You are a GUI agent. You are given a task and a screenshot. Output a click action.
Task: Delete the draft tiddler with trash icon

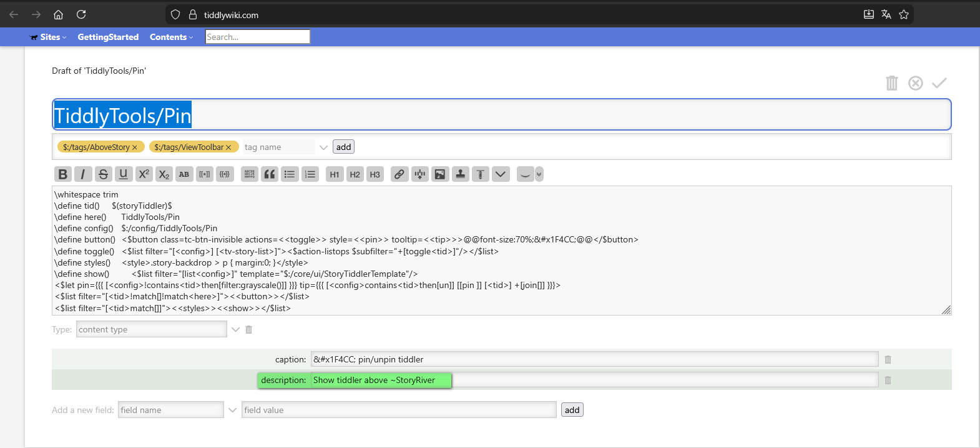tap(891, 83)
